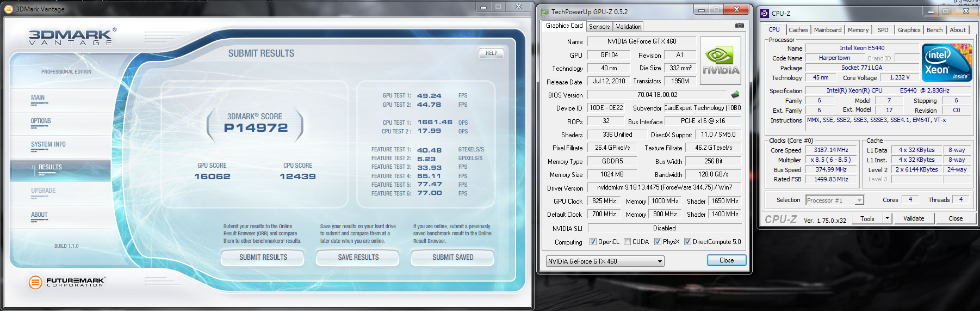Screen dimensions: 980x311
Task: Click the Close button in GPU-Z
Action: (727, 260)
